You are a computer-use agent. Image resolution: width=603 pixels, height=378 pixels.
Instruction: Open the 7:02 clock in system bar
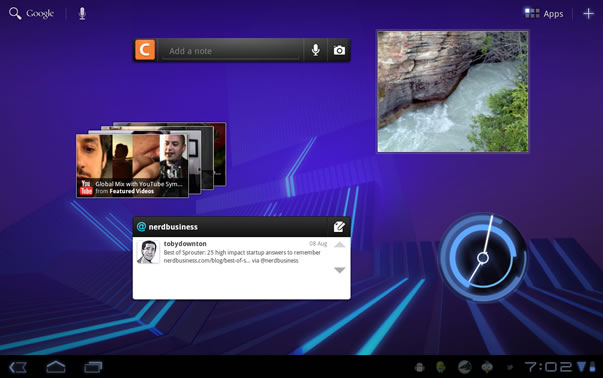[x=548, y=367]
